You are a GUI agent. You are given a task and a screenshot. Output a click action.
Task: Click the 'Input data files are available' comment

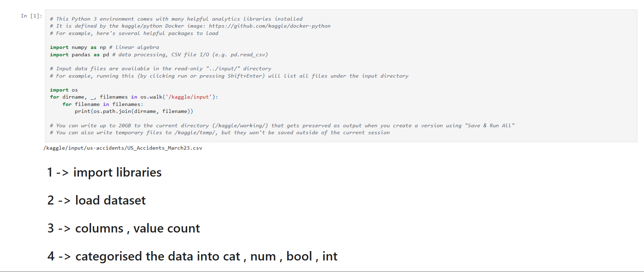pos(160,69)
